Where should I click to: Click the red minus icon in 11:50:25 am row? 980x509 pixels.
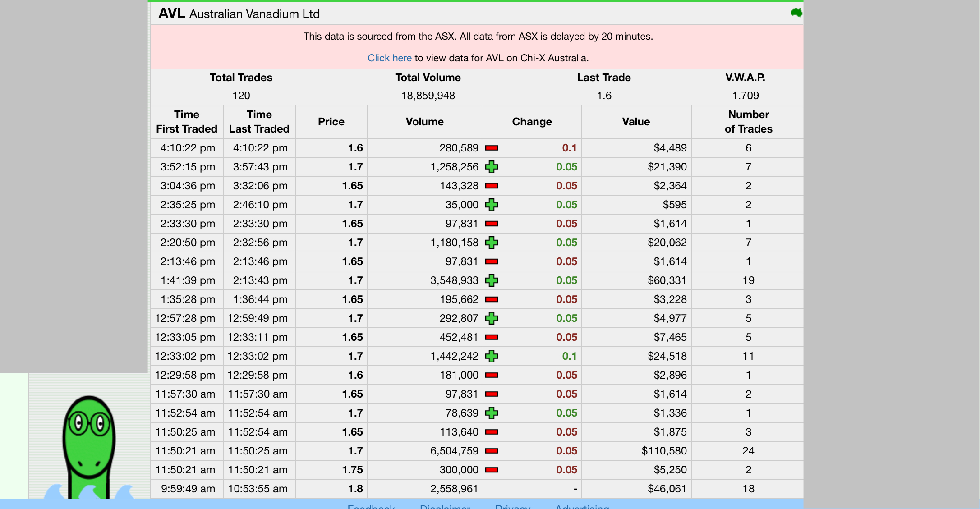coord(492,432)
